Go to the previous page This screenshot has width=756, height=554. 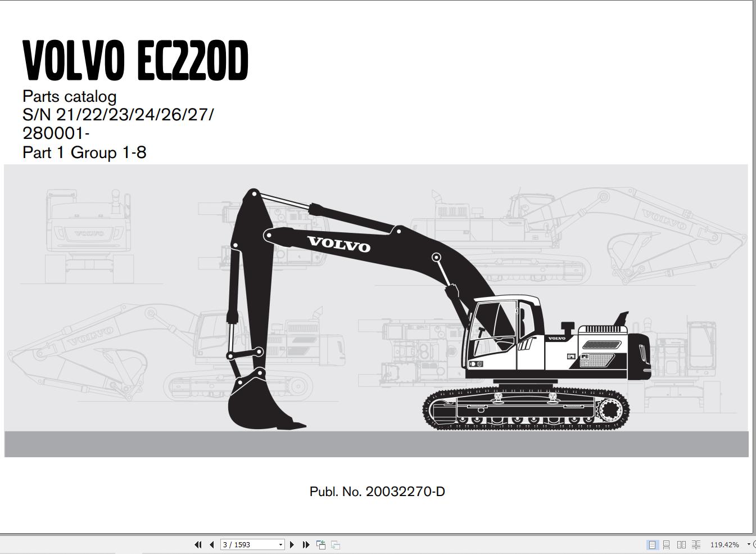coord(211,544)
